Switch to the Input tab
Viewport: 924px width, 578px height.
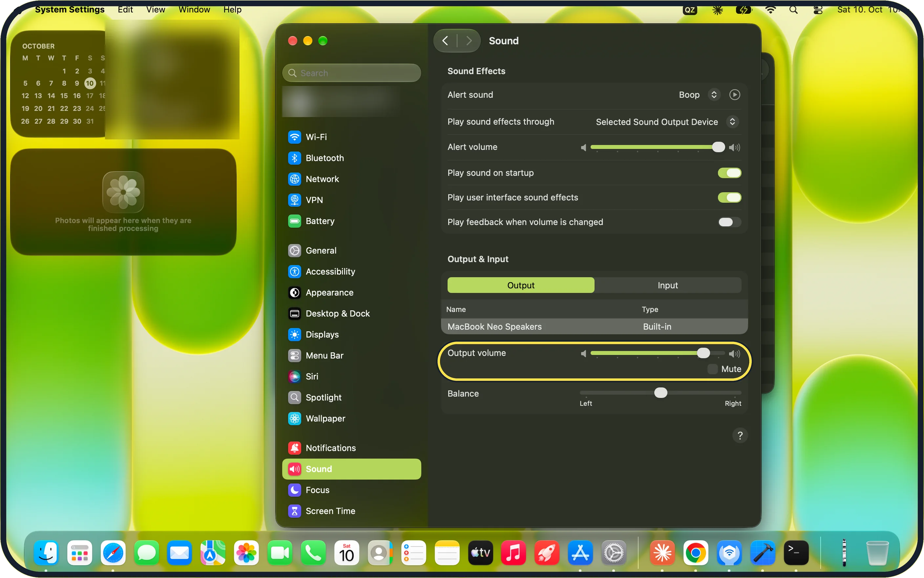coord(667,285)
